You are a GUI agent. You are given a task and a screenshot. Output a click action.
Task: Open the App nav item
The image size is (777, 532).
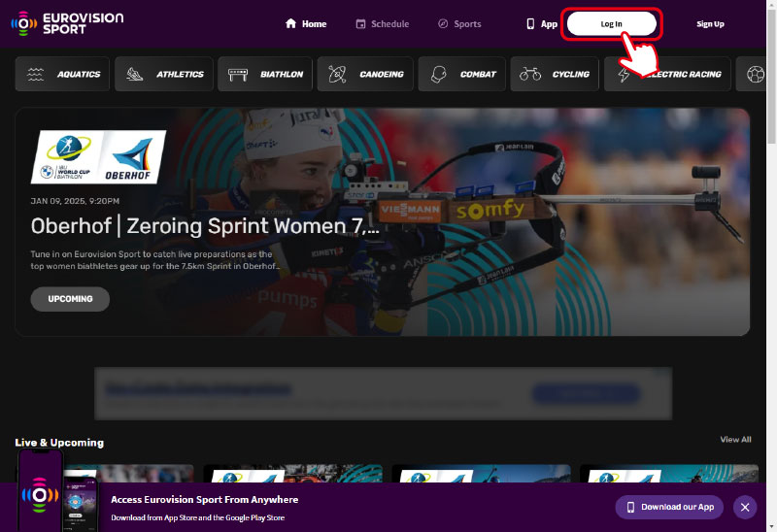542,23
